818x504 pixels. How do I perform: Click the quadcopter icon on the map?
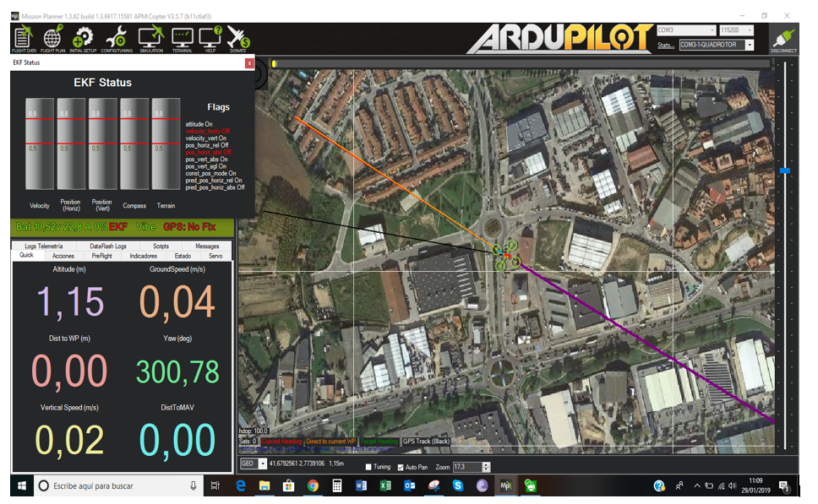pyautogui.click(x=506, y=255)
